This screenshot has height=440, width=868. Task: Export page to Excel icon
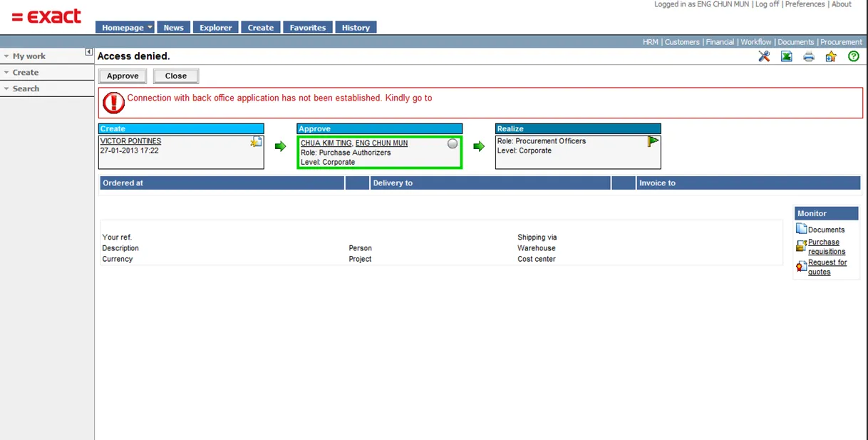(786, 56)
